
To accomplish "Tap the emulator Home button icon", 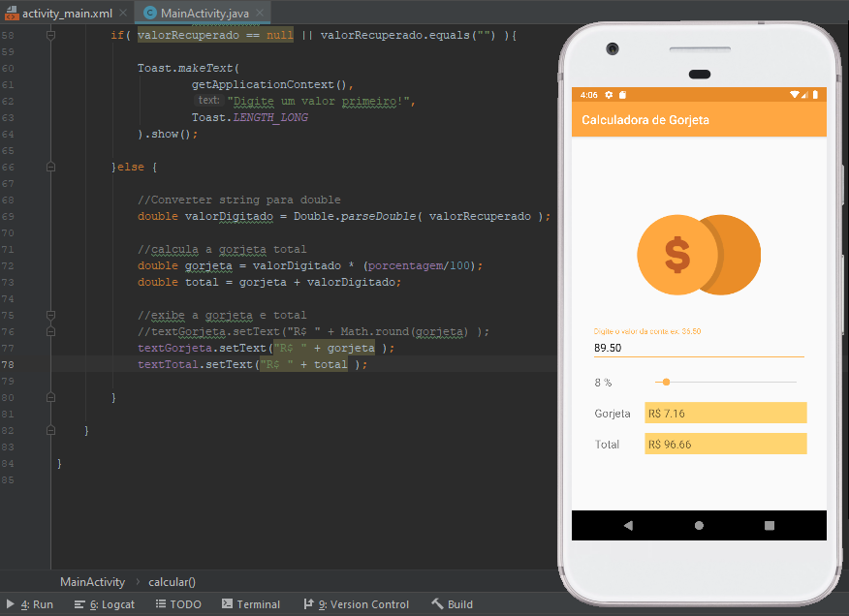I will (699, 524).
